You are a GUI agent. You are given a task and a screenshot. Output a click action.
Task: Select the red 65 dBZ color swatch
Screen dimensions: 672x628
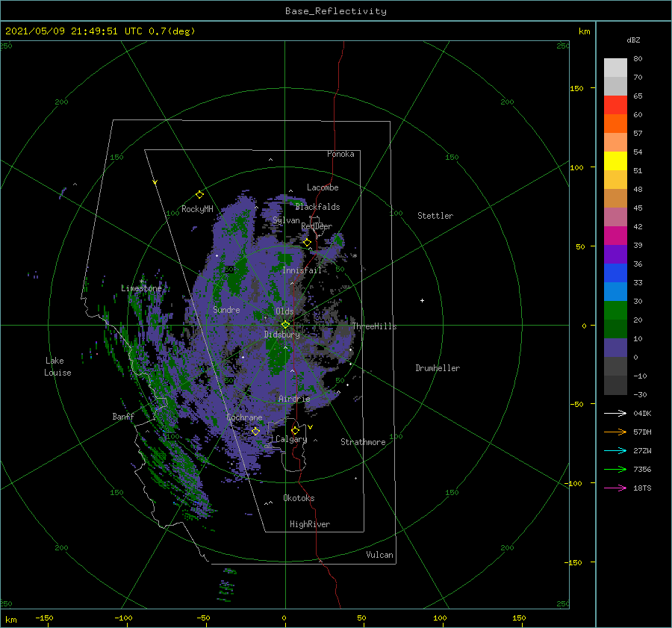pos(615,105)
